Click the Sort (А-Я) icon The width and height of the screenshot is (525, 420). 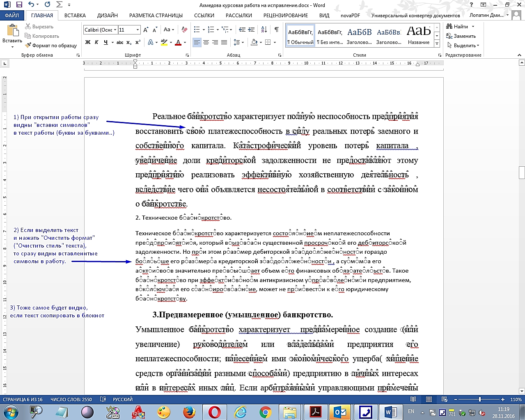click(264, 30)
